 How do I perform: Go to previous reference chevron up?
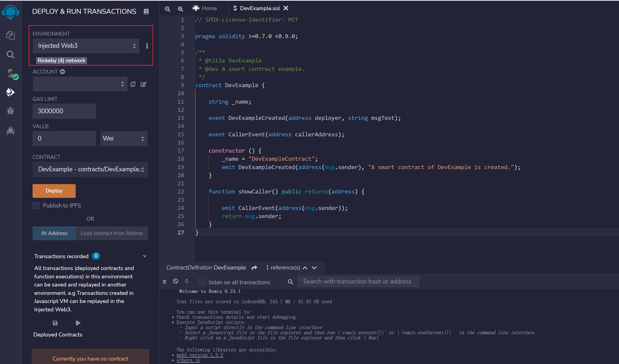coord(305,268)
